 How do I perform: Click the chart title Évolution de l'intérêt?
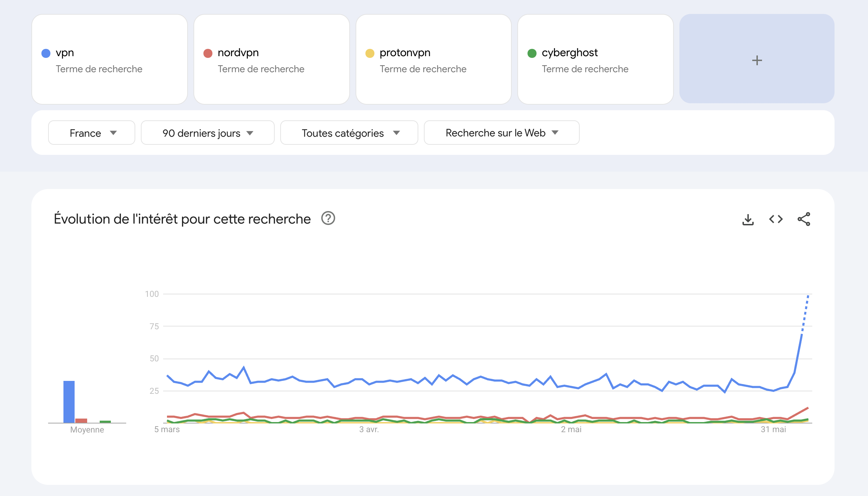click(x=182, y=219)
